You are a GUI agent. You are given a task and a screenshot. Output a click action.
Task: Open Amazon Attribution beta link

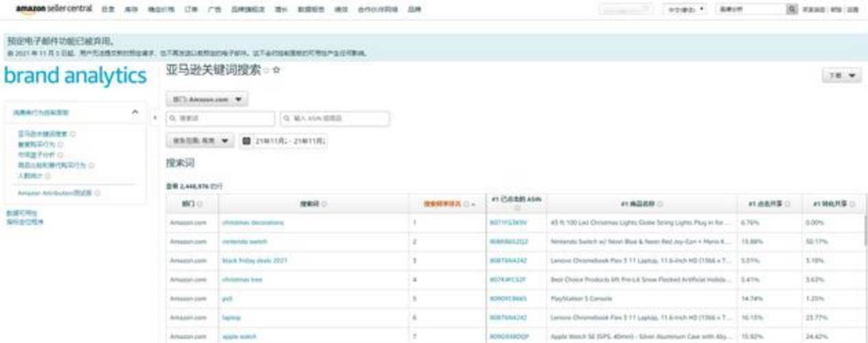(55, 193)
